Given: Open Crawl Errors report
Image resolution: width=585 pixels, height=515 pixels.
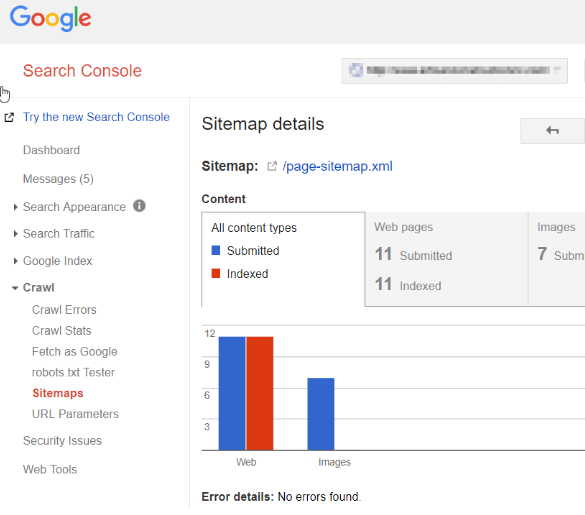Looking at the screenshot, I should 64,310.
